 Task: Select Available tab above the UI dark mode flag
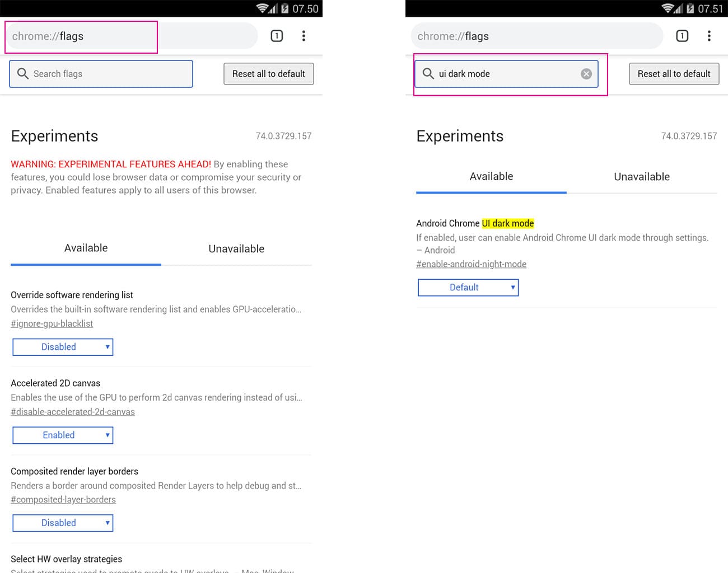[x=491, y=177]
